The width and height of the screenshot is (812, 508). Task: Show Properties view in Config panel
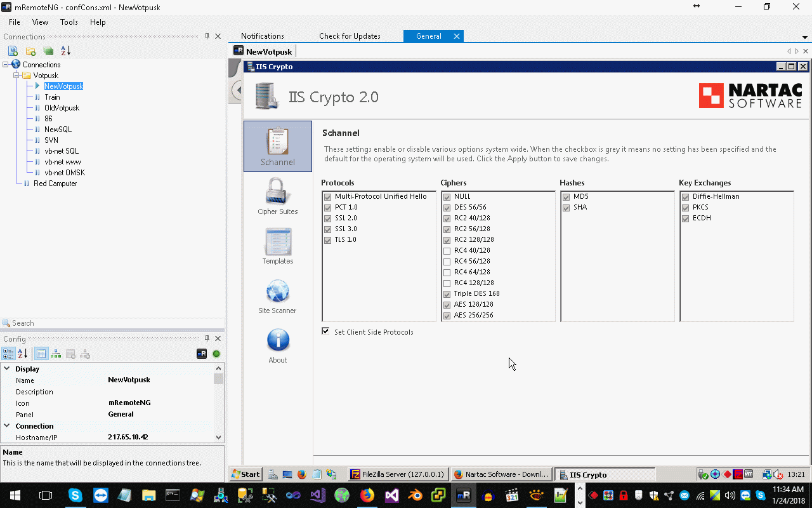tap(41, 354)
